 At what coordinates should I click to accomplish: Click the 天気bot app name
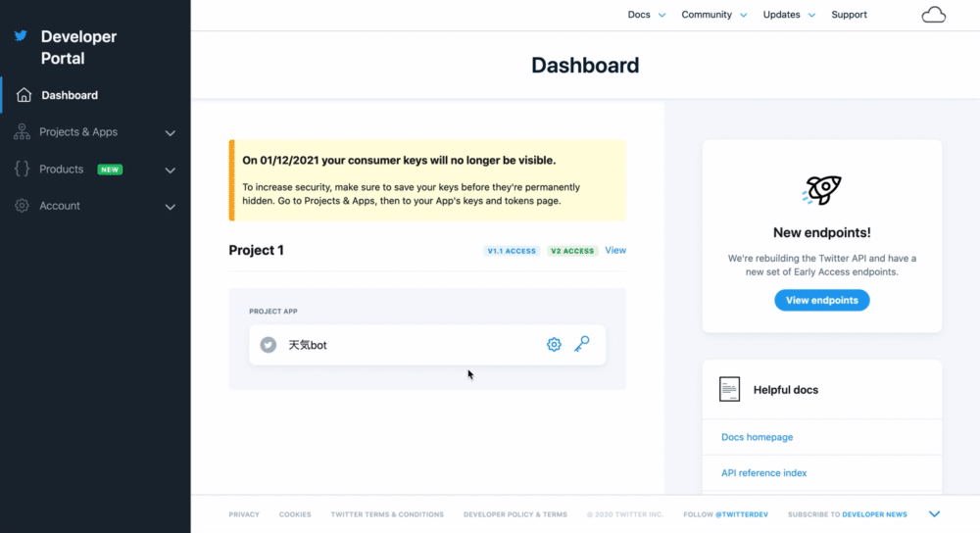(308, 345)
